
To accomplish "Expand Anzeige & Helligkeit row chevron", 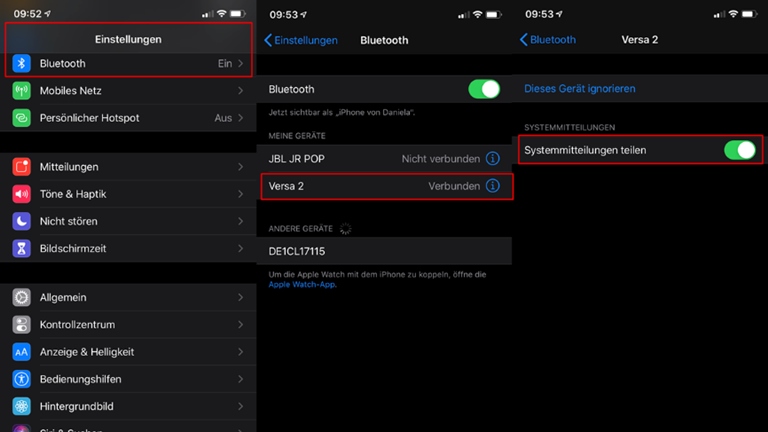I will coord(240,352).
